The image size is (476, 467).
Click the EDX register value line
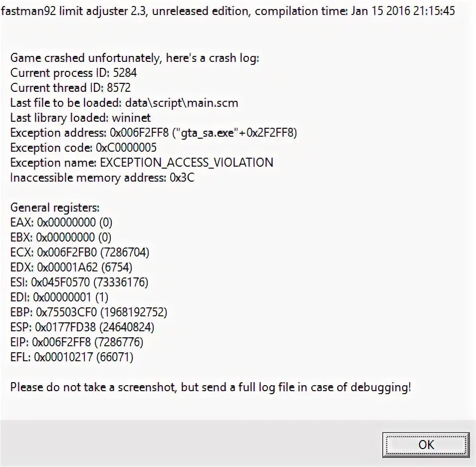click(x=71, y=267)
